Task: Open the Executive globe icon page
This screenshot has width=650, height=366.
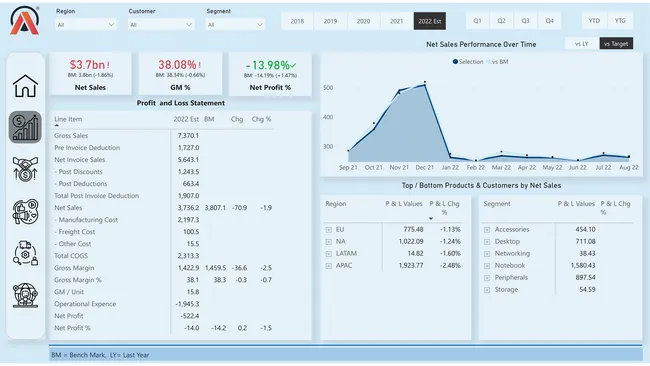Action: pos(25,295)
